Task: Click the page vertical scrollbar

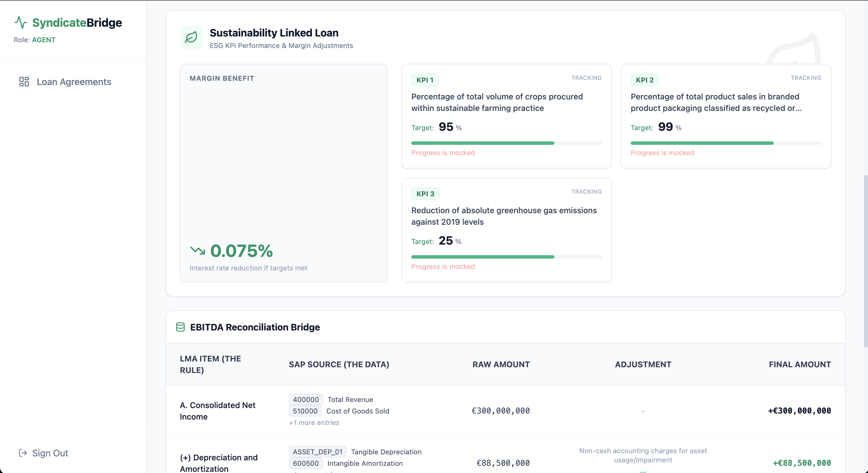Action: [x=865, y=261]
